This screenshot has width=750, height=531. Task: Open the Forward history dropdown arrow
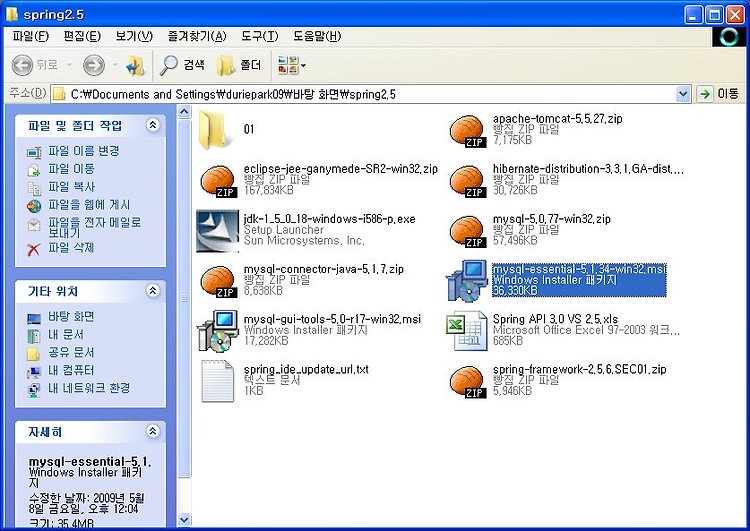pyautogui.click(x=115, y=65)
